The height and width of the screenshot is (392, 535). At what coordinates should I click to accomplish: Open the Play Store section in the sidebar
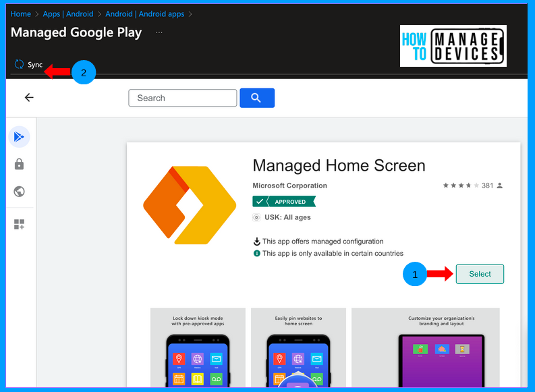click(19, 137)
